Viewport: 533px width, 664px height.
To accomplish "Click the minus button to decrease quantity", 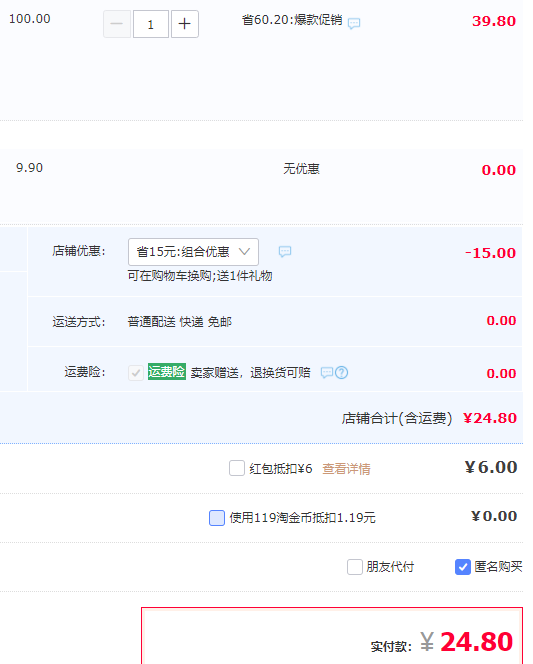I will tap(117, 24).
